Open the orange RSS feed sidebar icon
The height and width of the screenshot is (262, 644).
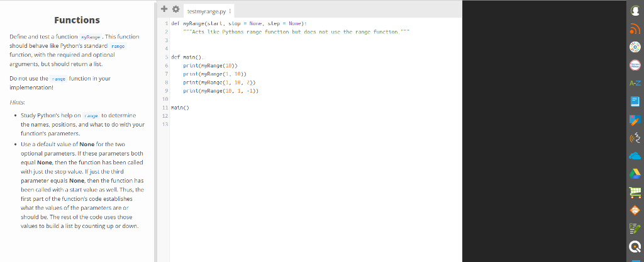click(635, 30)
